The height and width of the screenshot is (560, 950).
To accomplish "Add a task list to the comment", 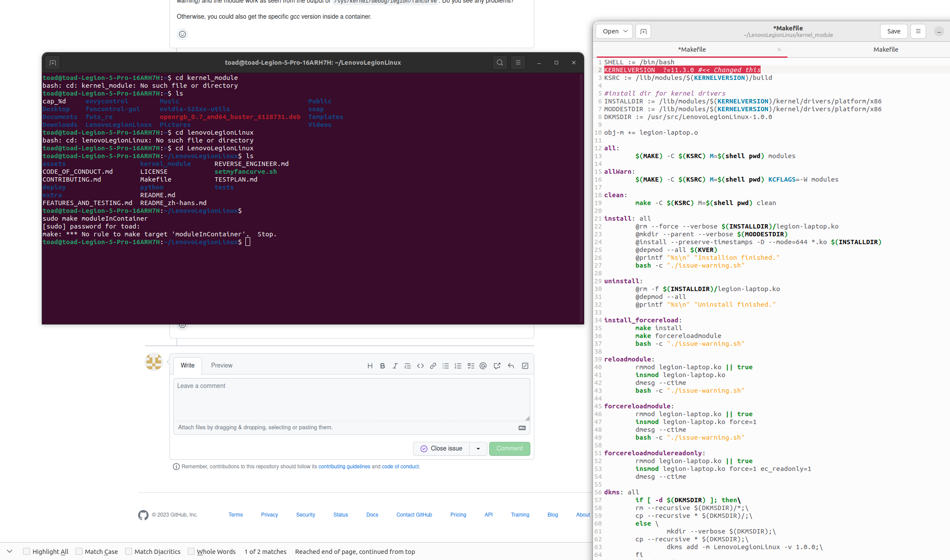I will coord(470,366).
